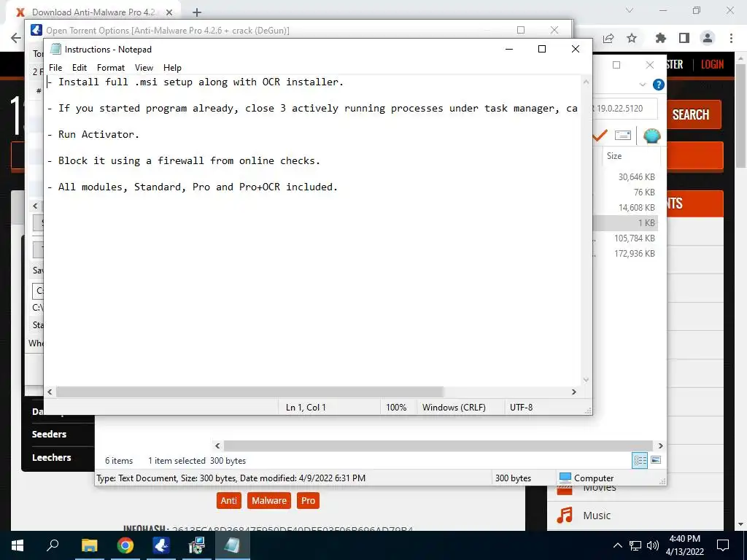Click the Chrome share page icon
747x560 pixels.
click(x=608, y=38)
